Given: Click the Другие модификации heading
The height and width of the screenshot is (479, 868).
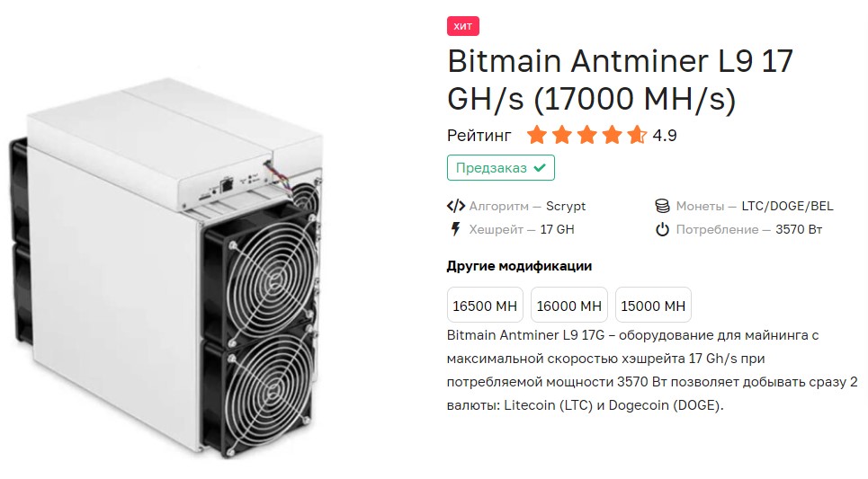Looking at the screenshot, I should click(x=519, y=266).
